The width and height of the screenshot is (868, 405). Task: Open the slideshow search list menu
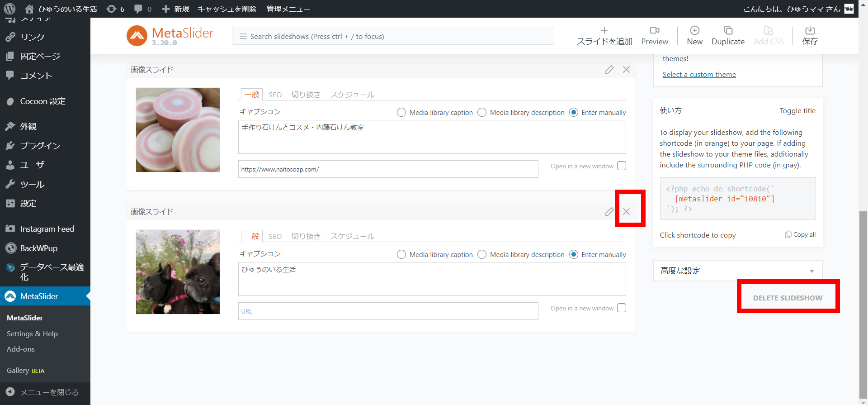[243, 36]
